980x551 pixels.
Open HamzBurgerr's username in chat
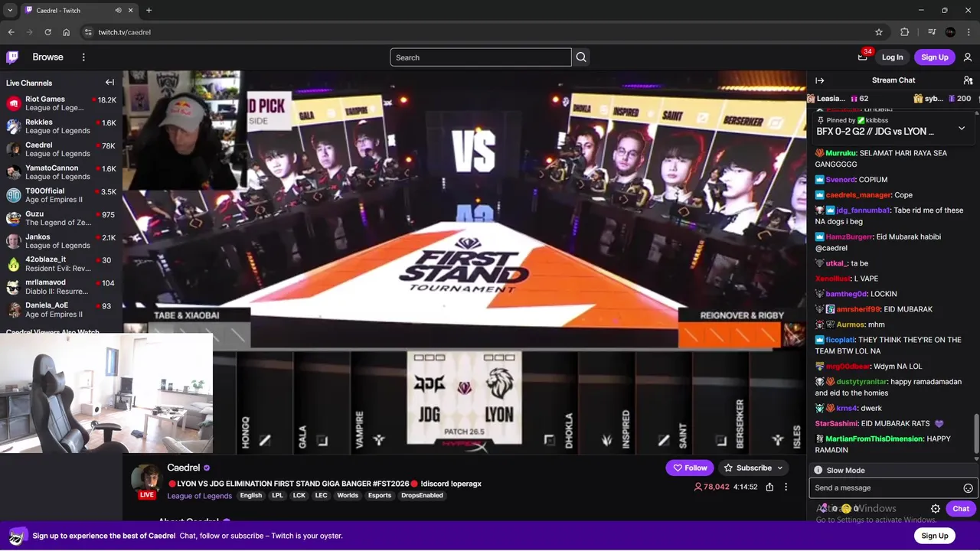tap(848, 237)
